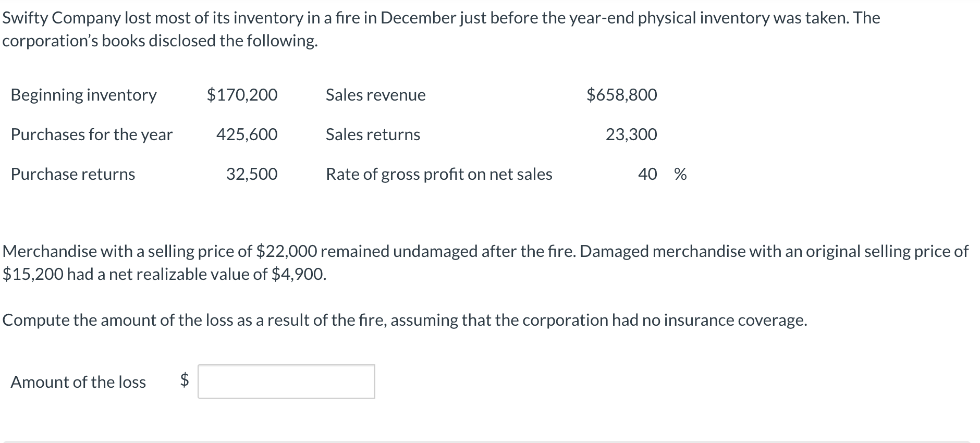Click the Compute the amount instruction sentence
The image size is (980, 443).
(x=405, y=320)
